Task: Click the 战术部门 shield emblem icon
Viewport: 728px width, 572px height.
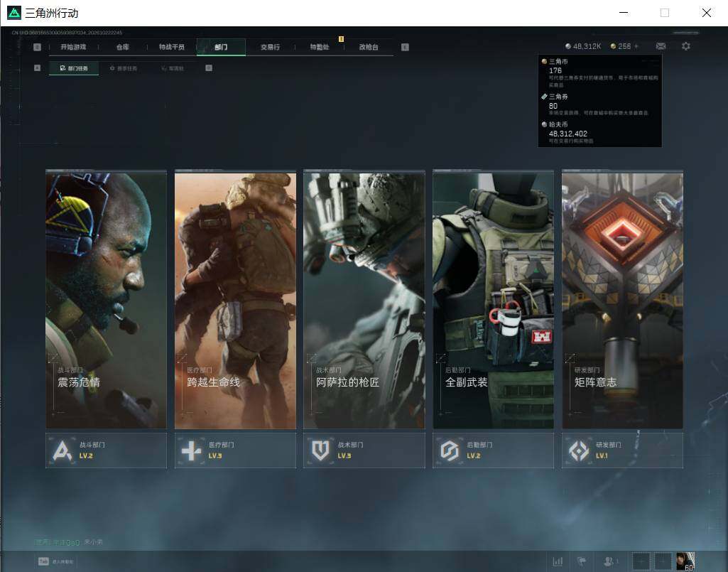Action: (320, 450)
